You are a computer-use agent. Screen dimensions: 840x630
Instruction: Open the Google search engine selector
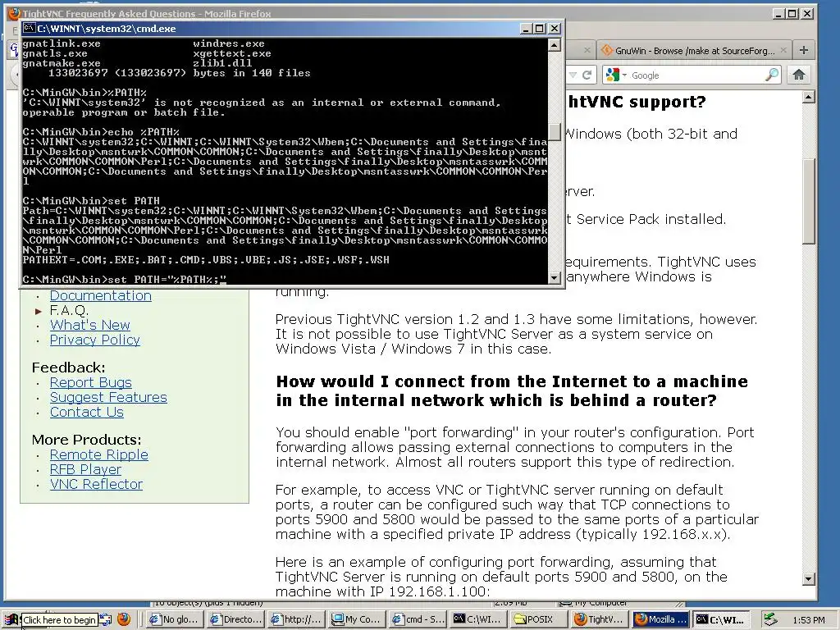pyautogui.click(x=615, y=75)
